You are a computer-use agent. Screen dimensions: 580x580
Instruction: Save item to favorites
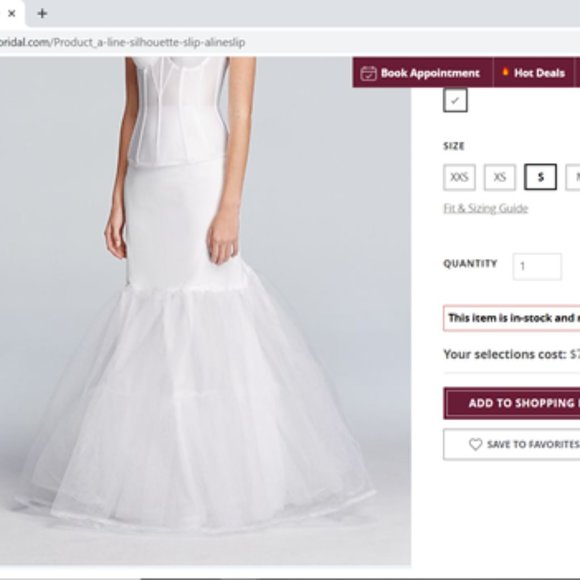[512, 444]
